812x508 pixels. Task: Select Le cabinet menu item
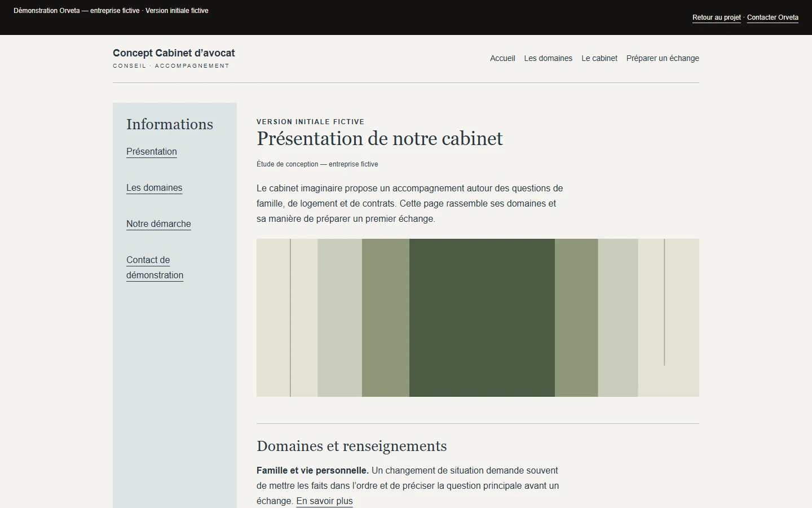pyautogui.click(x=599, y=58)
